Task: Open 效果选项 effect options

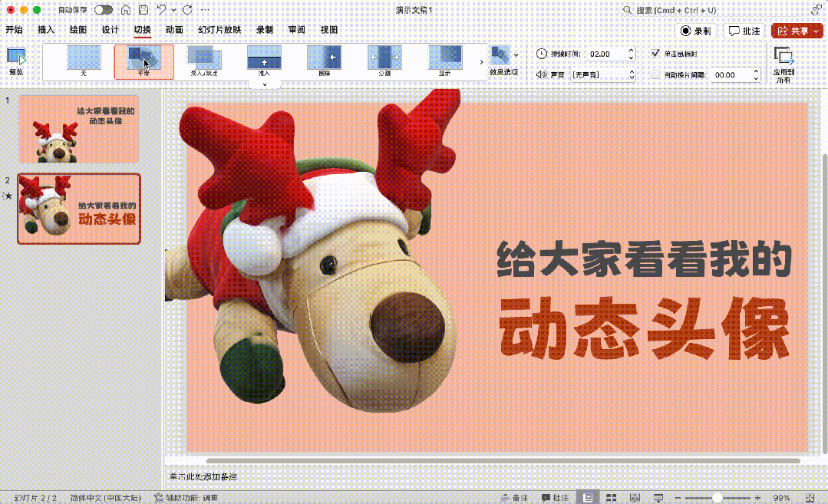Action: point(503,61)
